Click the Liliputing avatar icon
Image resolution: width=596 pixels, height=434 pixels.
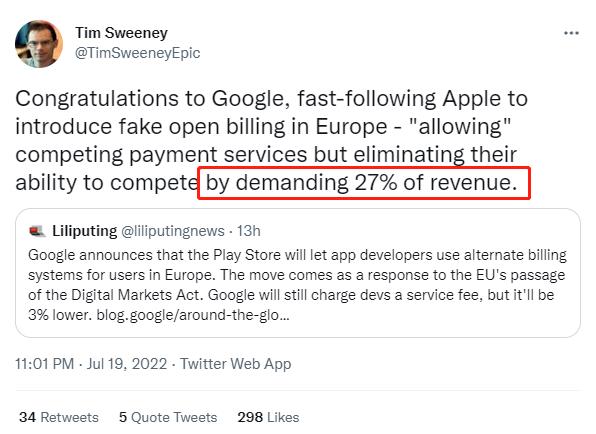[37, 231]
